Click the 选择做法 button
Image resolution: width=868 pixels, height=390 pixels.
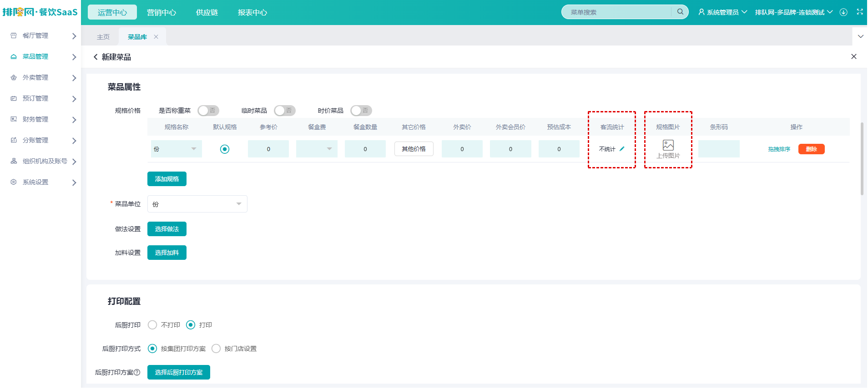point(167,229)
